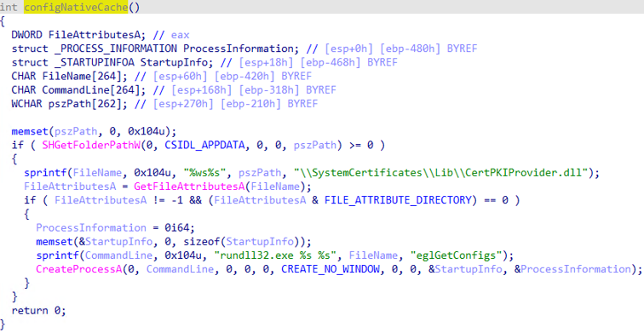Click the [esp+0h] offset comment
The width and height of the screenshot is (644, 333).
tap(349, 49)
